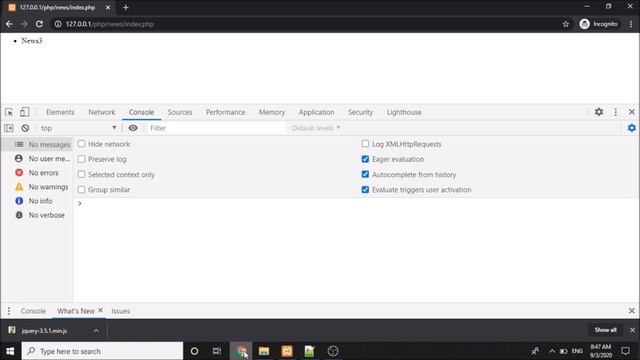The width and height of the screenshot is (640, 360).
Task: Focus the console prompt input line
Action: tap(355, 203)
